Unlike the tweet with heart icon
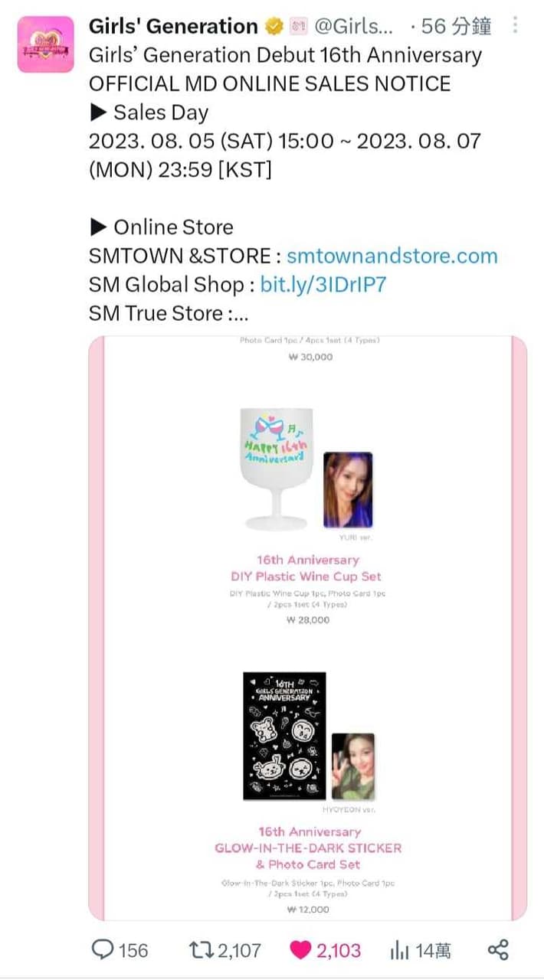 point(300,951)
